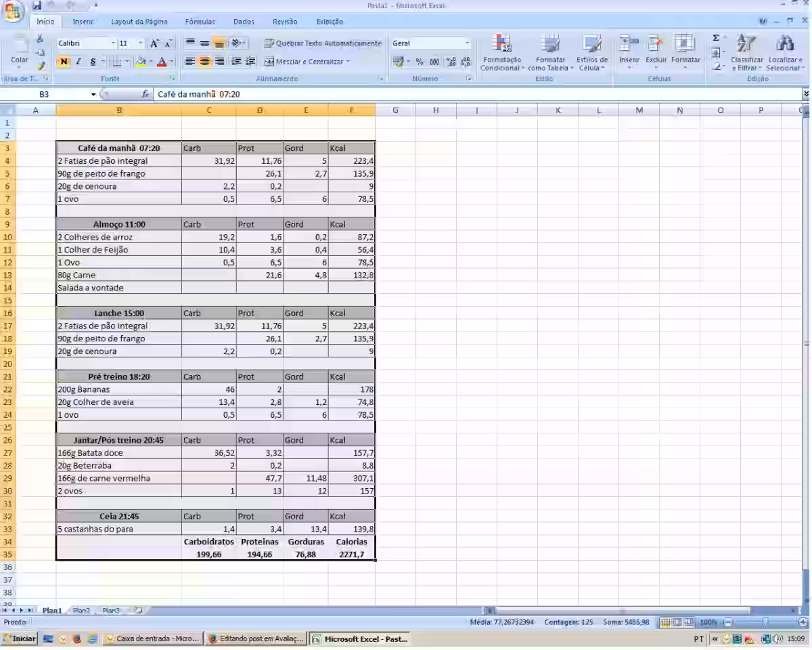Switch to Page Layout view in status bar

(678, 622)
